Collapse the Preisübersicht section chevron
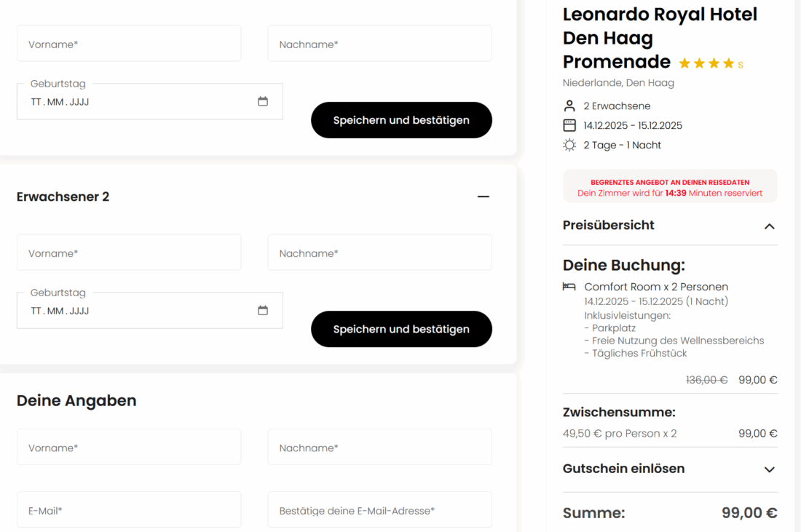The image size is (801, 532). [769, 226]
